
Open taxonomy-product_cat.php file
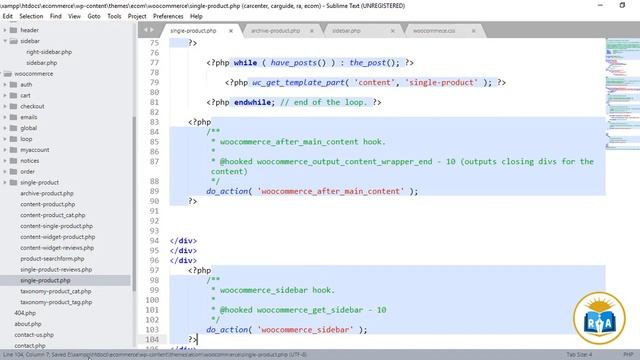[56, 291]
